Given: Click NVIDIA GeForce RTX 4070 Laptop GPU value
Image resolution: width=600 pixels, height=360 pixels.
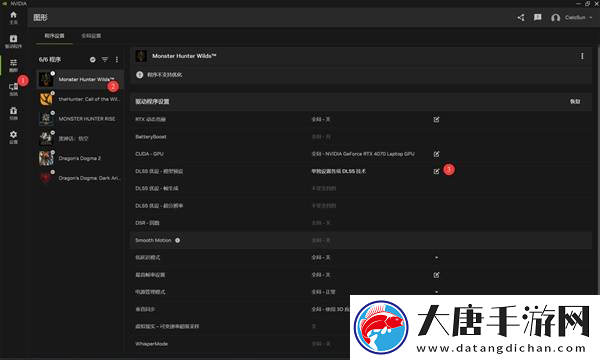Looking at the screenshot, I should 363,154.
